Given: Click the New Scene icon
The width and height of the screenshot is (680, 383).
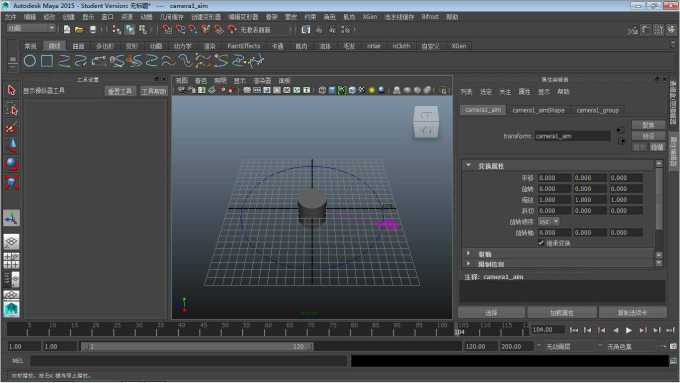Looking at the screenshot, I should tap(67, 29).
